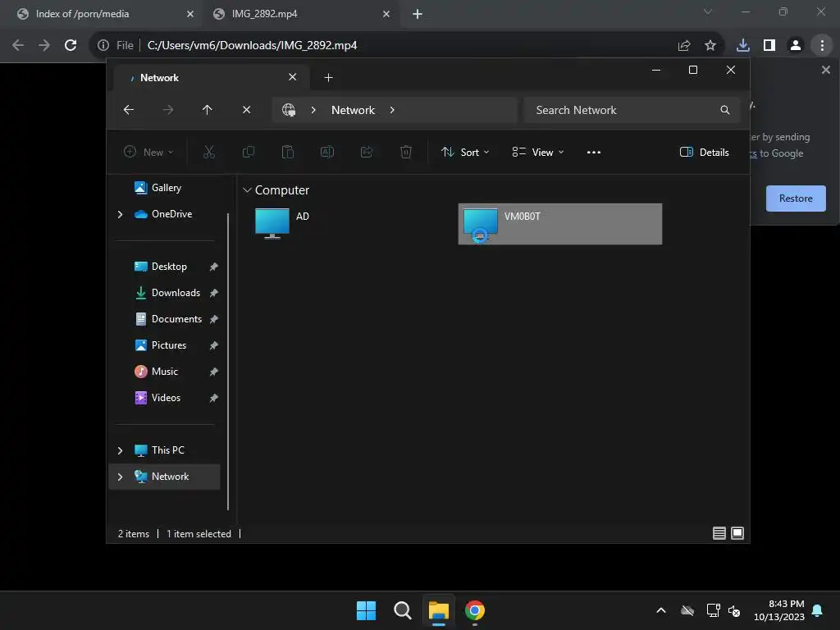This screenshot has height=630, width=840.
Task: Toggle the Details pane
Action: tap(704, 152)
